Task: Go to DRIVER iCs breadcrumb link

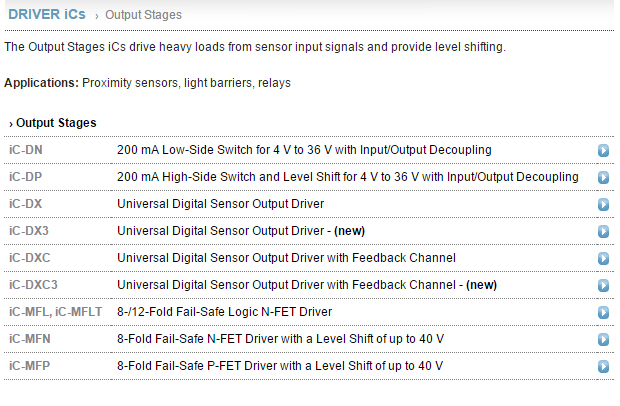Action: [47, 14]
